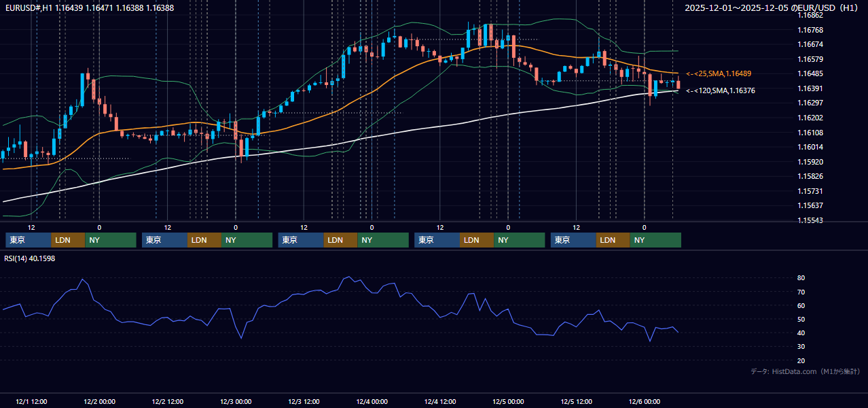Click the 東京 session block for 12/5
Screen dimensions: 868x408
click(573, 240)
